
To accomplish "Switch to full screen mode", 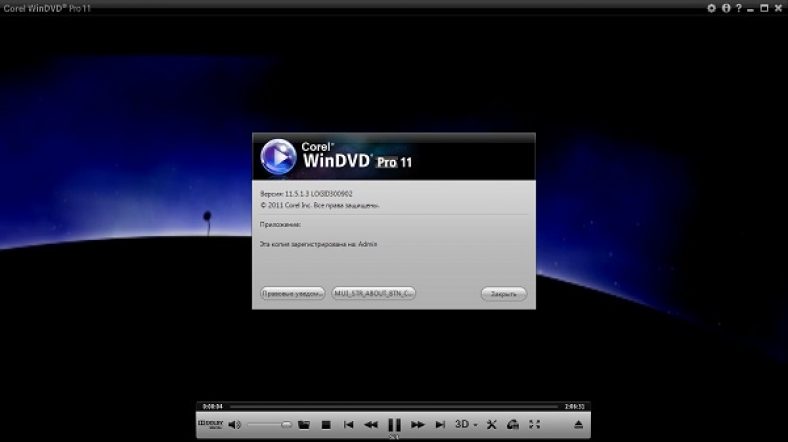I will click(535, 424).
